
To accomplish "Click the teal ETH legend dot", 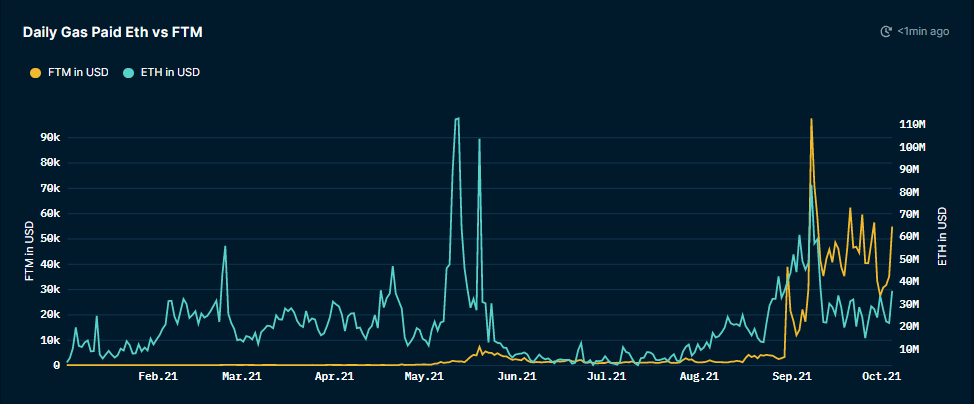I will 128,72.
